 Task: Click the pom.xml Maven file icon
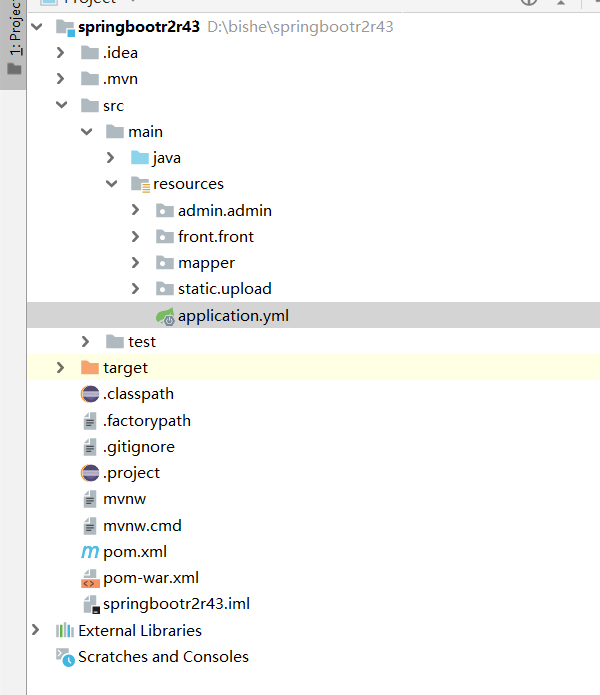pos(89,552)
